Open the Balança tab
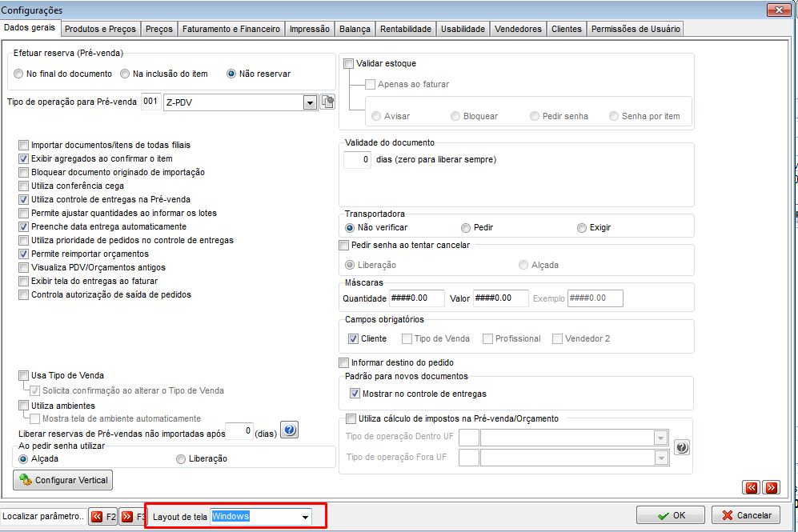 click(x=355, y=29)
